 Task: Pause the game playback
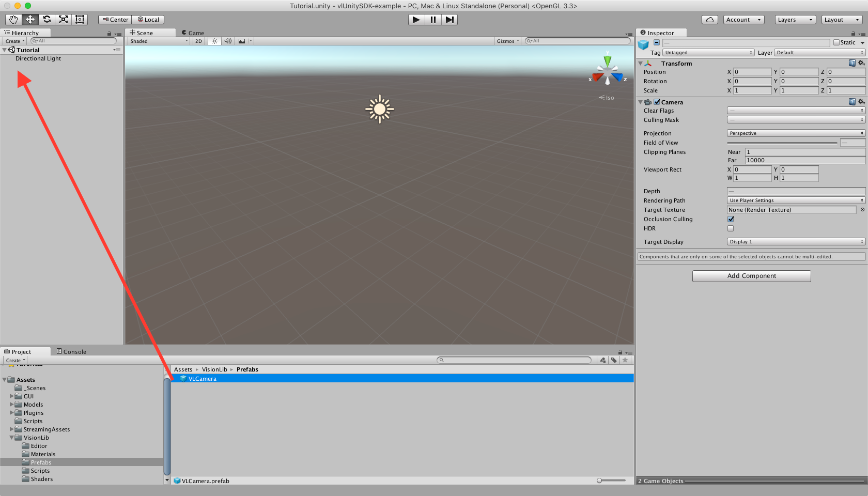[433, 20]
